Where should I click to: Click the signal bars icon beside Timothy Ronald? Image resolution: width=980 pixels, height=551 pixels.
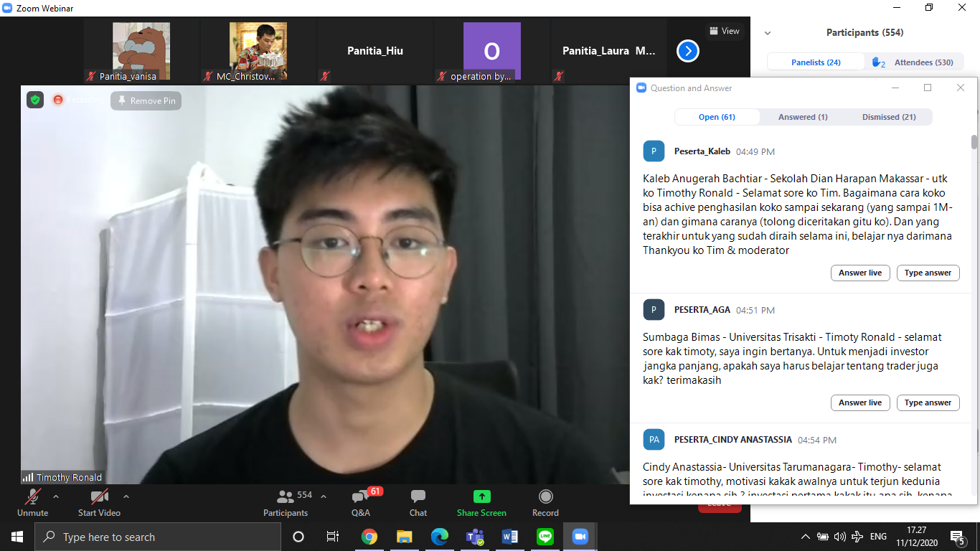(x=28, y=477)
